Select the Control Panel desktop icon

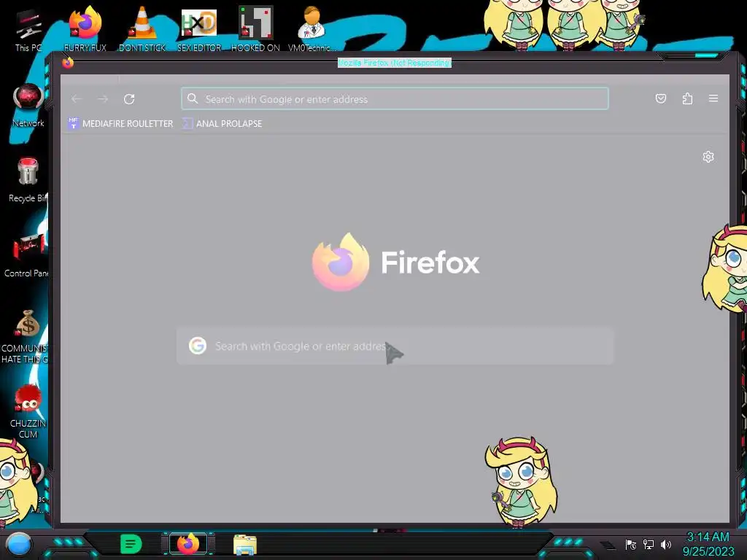(27, 255)
